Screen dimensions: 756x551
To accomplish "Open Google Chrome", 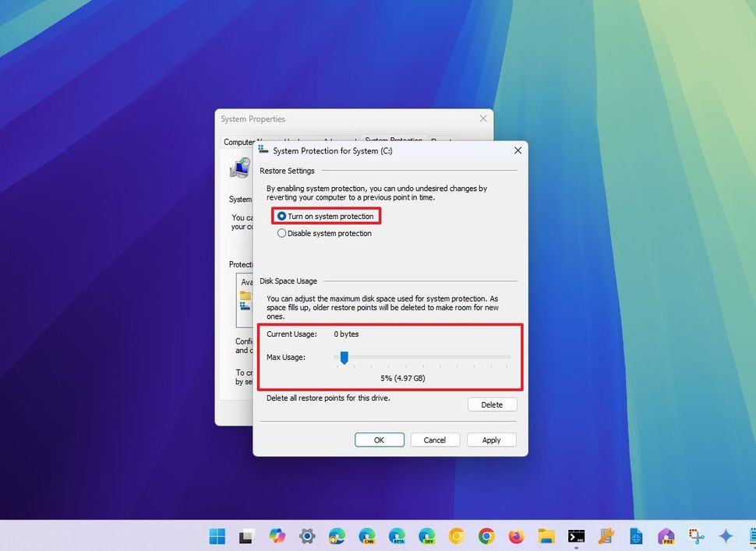I will [x=486, y=536].
